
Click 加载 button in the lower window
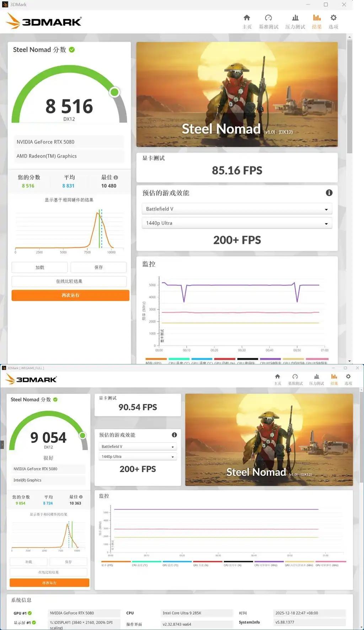point(28,562)
